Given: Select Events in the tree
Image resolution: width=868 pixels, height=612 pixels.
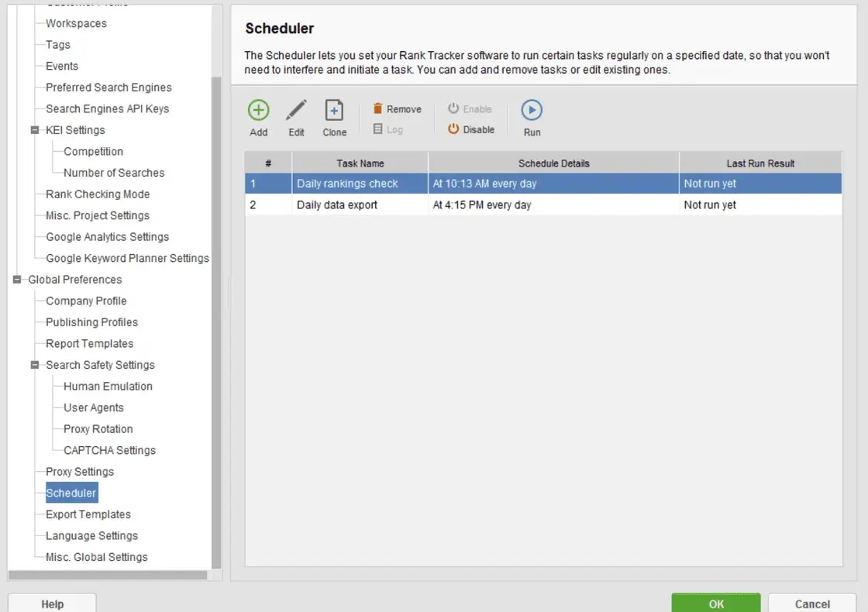Looking at the screenshot, I should [x=62, y=66].
